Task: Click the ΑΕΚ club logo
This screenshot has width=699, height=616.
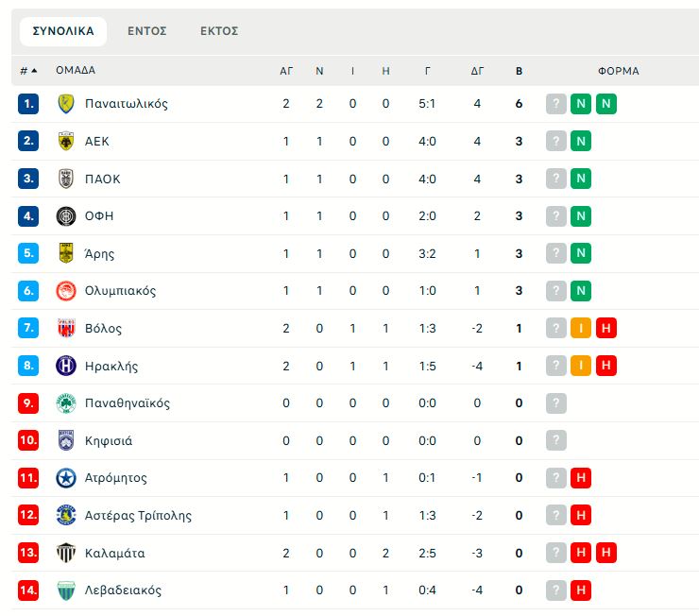Action: coord(66,142)
